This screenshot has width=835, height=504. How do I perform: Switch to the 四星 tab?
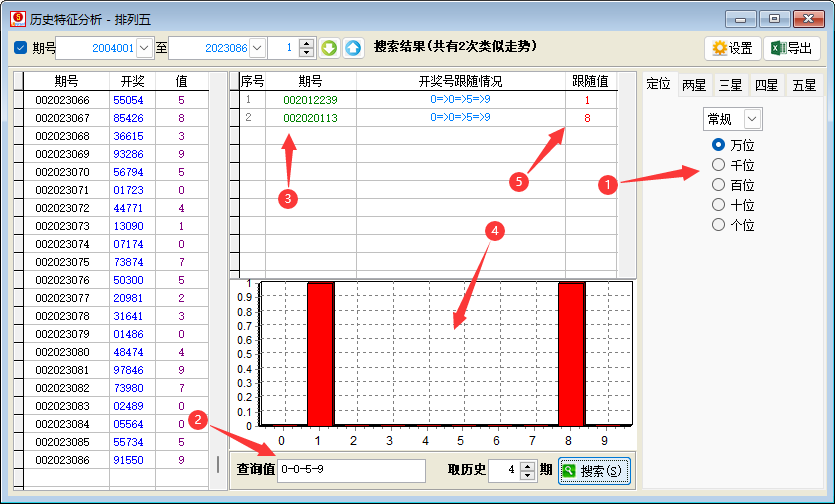(x=766, y=85)
